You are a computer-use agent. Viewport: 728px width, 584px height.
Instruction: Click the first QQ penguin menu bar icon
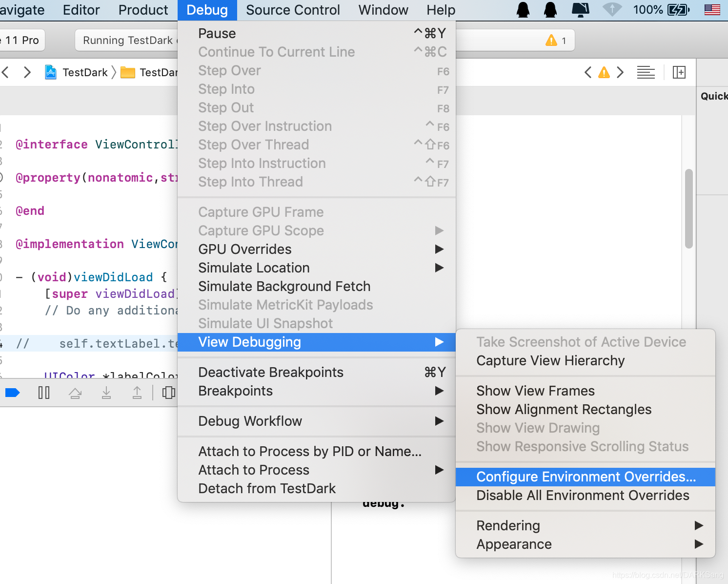(x=523, y=10)
